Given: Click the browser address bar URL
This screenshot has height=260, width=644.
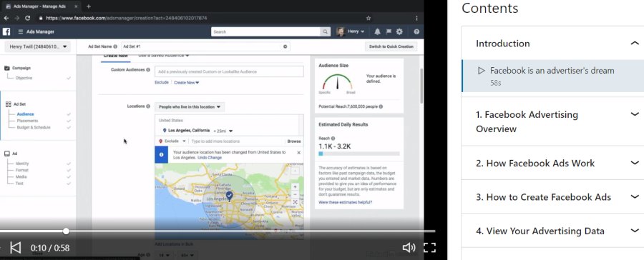Looking at the screenshot, I should point(127,18).
